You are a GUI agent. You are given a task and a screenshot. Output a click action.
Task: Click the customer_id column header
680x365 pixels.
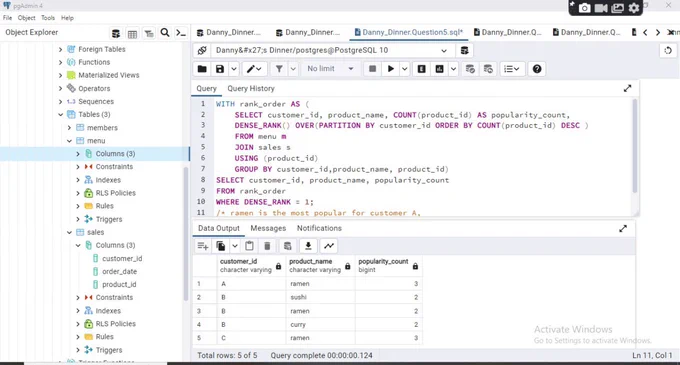coord(251,265)
